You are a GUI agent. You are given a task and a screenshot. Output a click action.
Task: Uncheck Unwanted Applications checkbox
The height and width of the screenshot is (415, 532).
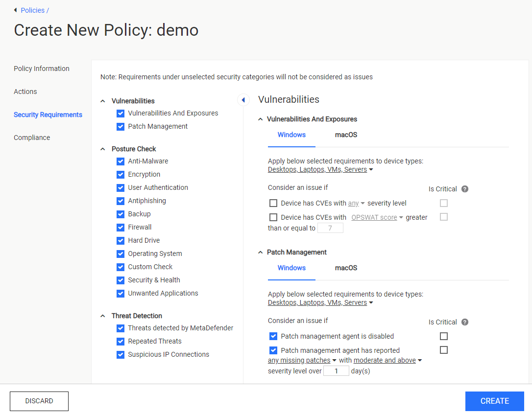coord(121,294)
